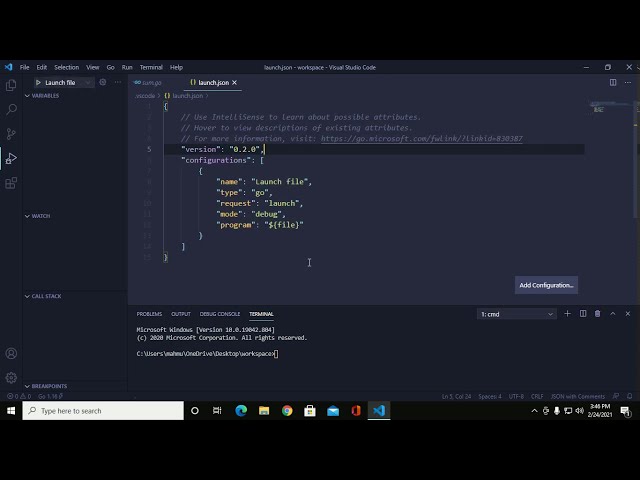Launch Microsoft Edge from taskbar
This screenshot has width=640, height=480.
pos(241,411)
